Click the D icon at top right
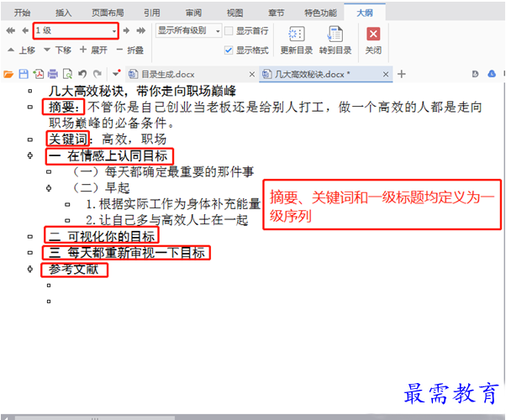This screenshot has height=420, width=506. [475, 74]
